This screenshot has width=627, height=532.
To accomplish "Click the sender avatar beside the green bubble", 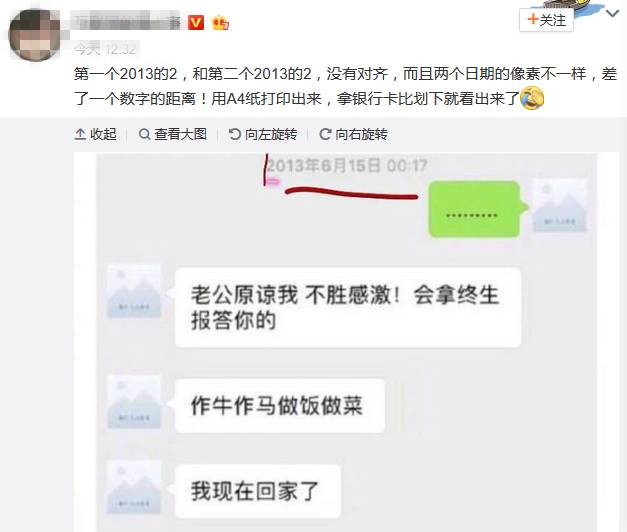I will 560,206.
